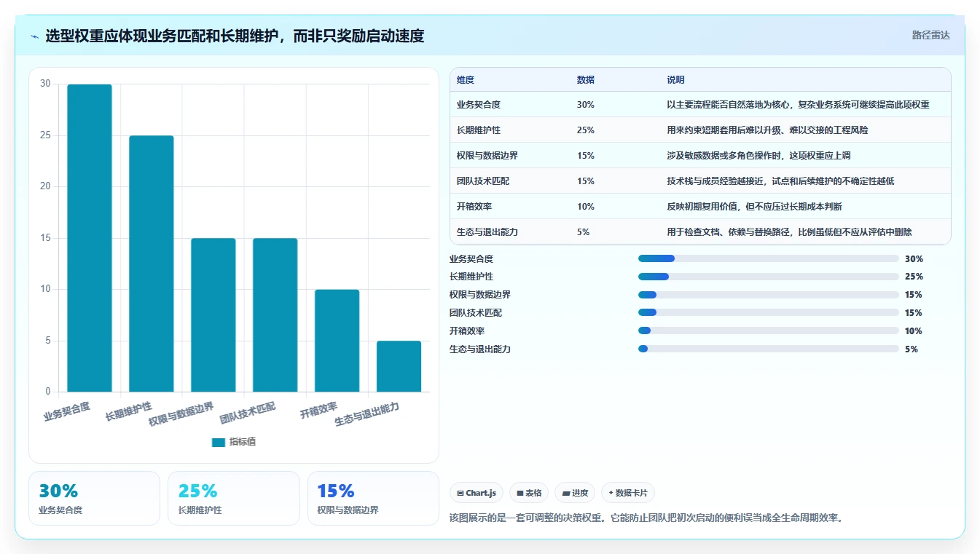Viewport: 980px width, 554px height.
Task: Click the 10% value in table
Action: 586,207
